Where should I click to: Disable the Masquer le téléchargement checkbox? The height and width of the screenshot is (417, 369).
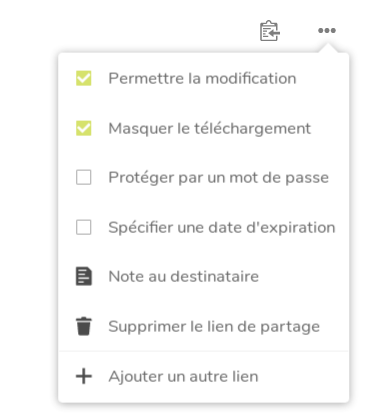click(x=84, y=128)
